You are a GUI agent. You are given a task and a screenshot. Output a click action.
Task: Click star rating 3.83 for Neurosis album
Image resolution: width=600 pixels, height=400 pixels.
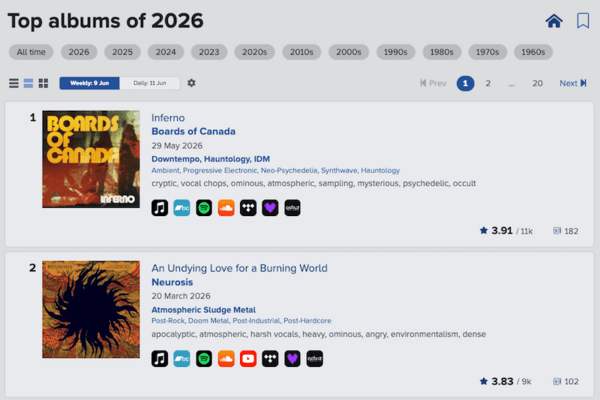pyautogui.click(x=496, y=381)
